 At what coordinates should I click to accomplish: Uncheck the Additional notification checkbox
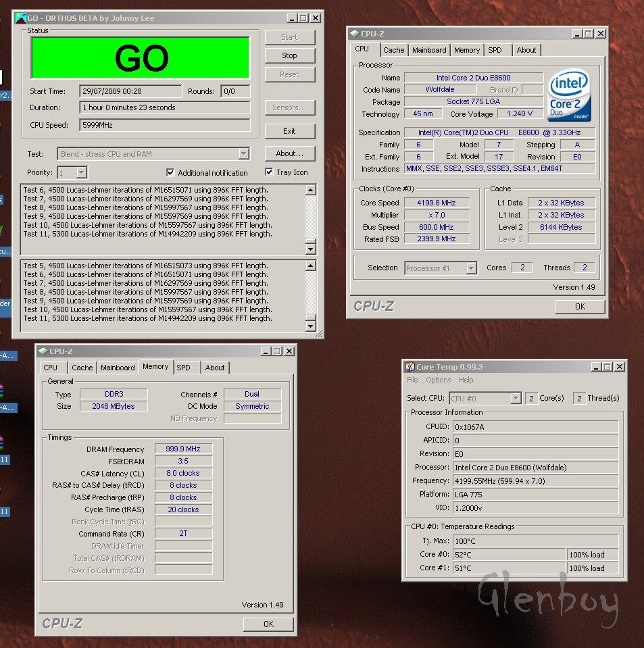tap(170, 172)
